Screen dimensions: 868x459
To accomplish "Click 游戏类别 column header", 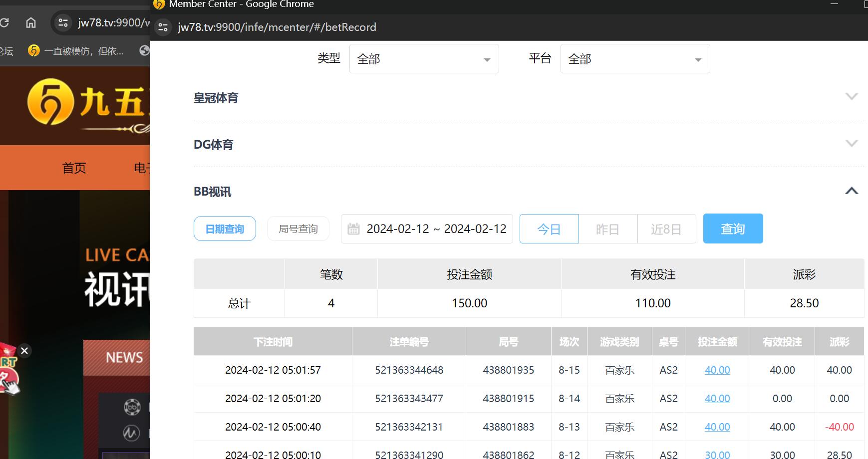I will click(x=619, y=342).
